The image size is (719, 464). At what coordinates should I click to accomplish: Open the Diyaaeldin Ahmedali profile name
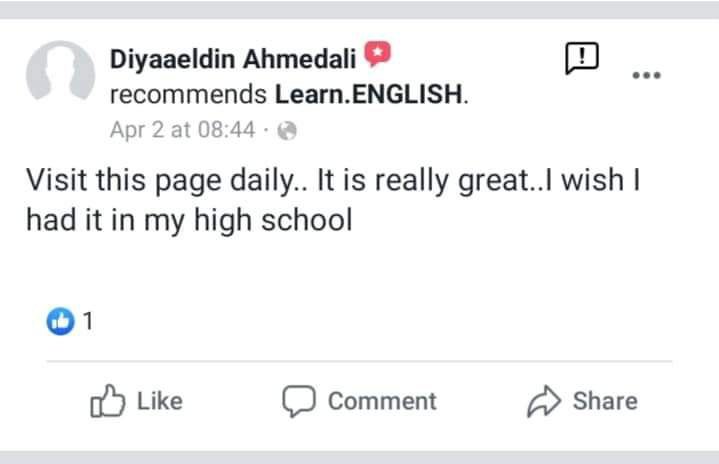tap(233, 59)
